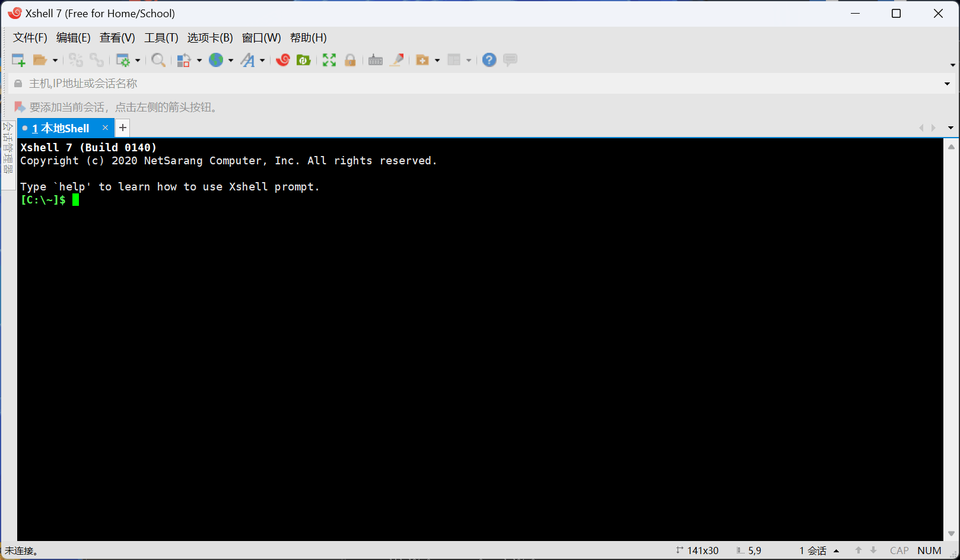
Task: Expand the font dropdown arrow
Action: point(262,61)
